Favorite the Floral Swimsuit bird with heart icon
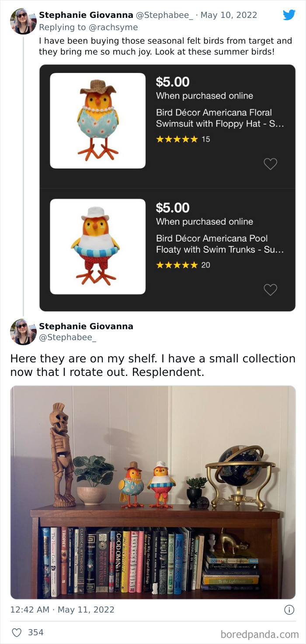Image resolution: width=306 pixels, height=644 pixels. pos(271,164)
